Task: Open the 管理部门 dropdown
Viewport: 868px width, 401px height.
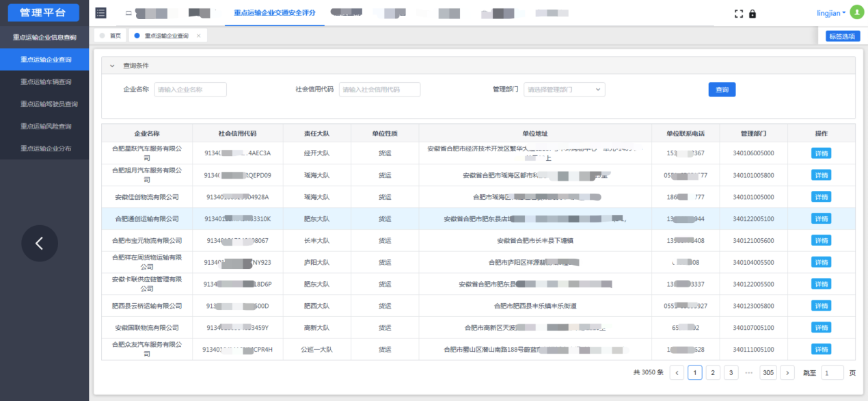Action: click(564, 90)
